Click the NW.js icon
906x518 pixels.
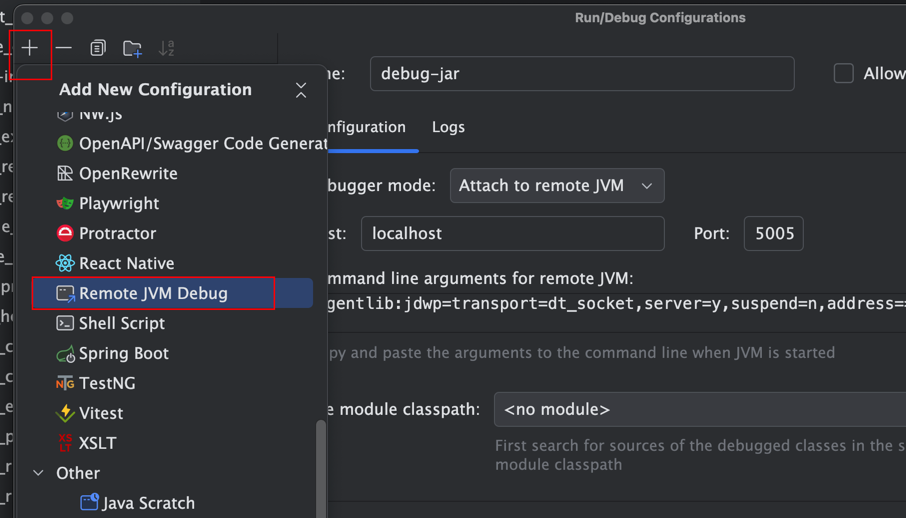click(65, 114)
